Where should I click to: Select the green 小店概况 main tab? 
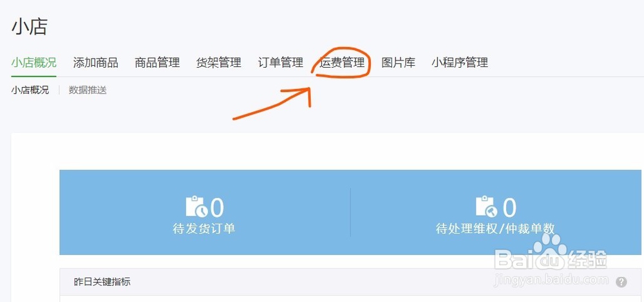[x=33, y=62]
